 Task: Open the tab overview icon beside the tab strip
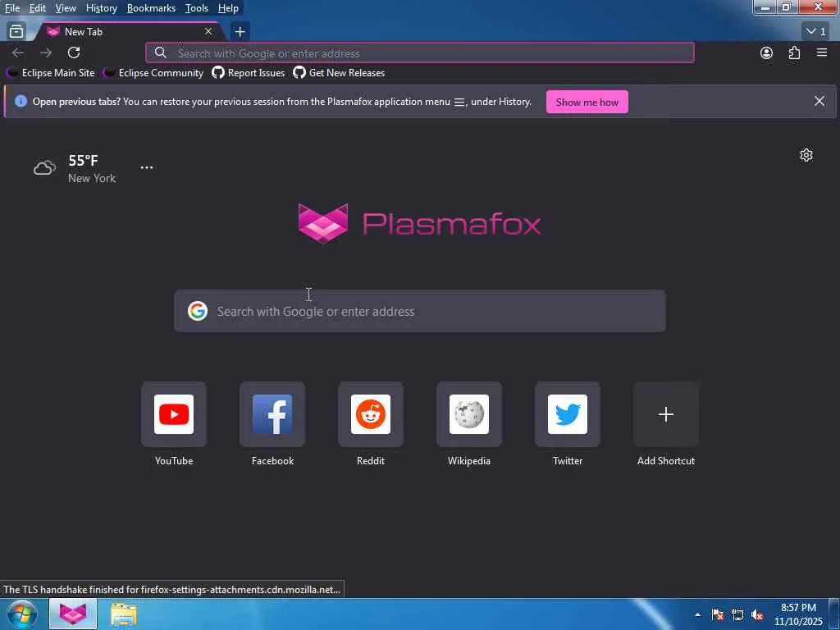point(16,32)
